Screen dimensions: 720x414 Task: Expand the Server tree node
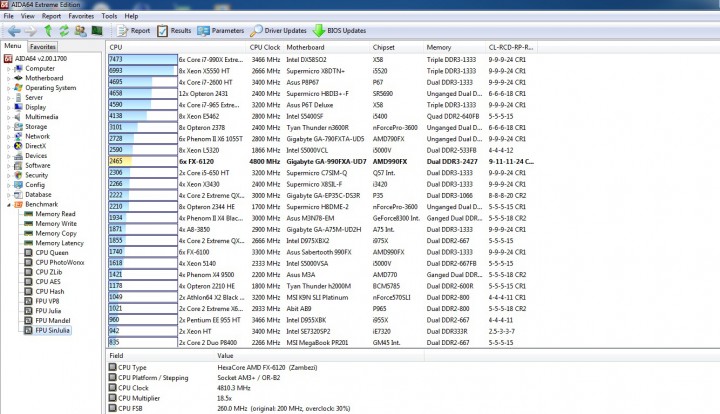pos(8,98)
